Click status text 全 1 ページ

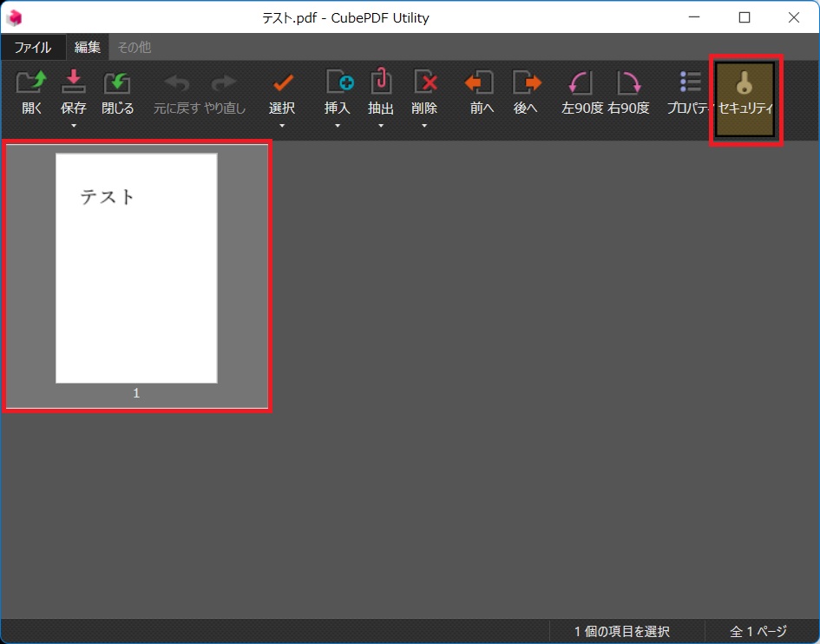pyautogui.click(x=758, y=632)
